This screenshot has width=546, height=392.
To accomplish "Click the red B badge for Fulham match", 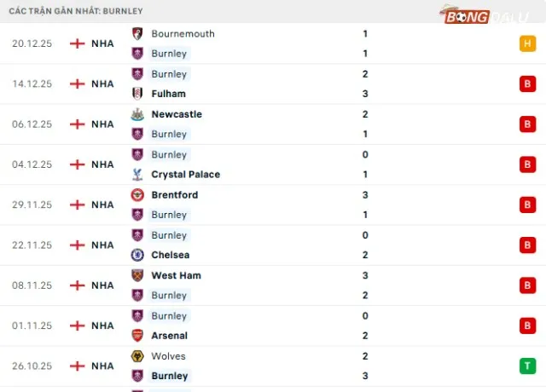I will point(528,84).
